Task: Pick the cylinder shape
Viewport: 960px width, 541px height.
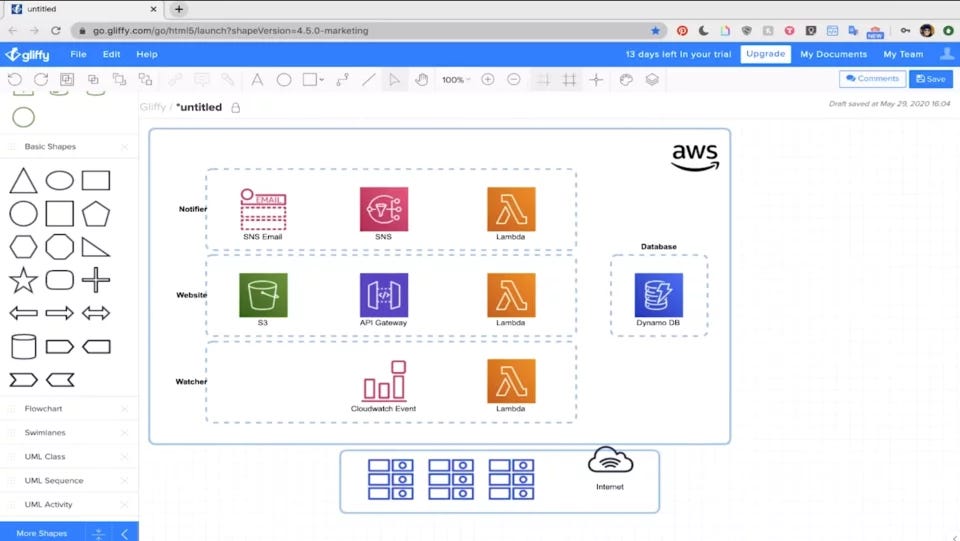Action: coord(23,346)
